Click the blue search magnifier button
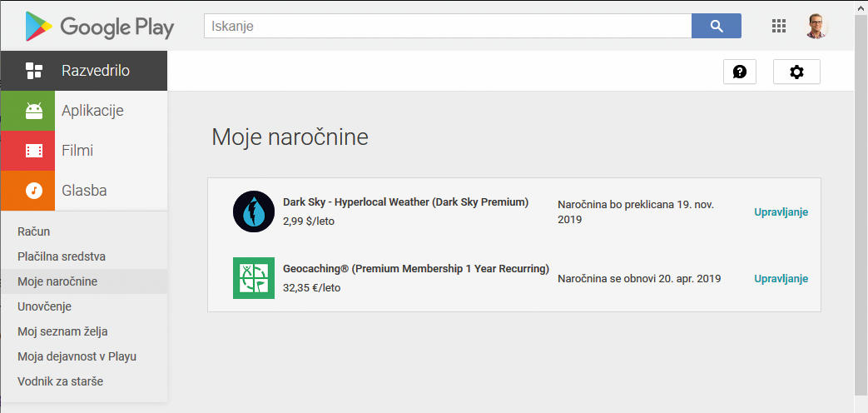 [717, 26]
